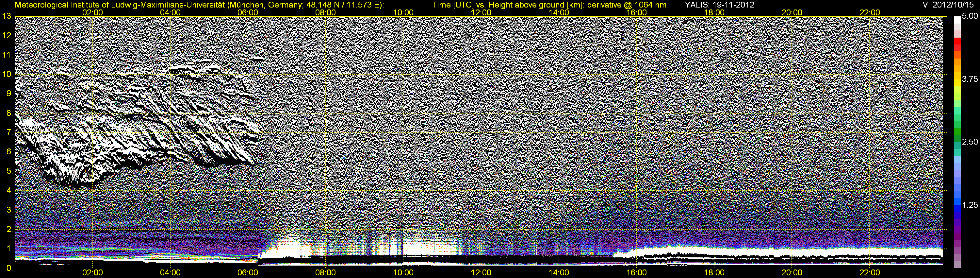The image size is (980, 278).
Task: Click the 'YALIS: 19-11-2012' date label
Action: tap(719, 5)
